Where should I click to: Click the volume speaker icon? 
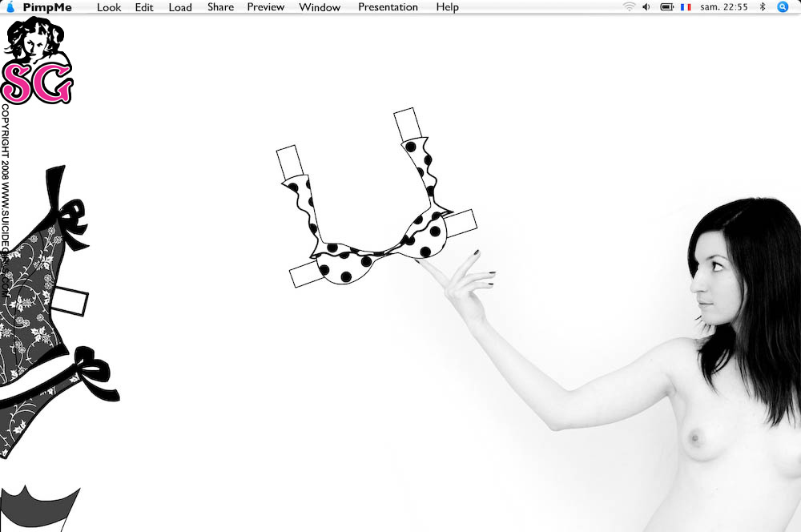(646, 6)
